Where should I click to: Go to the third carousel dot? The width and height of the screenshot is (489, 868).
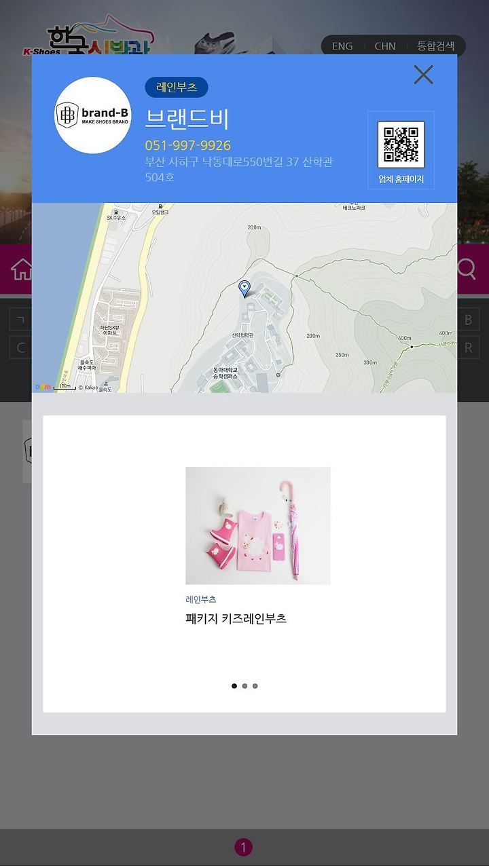(x=255, y=686)
